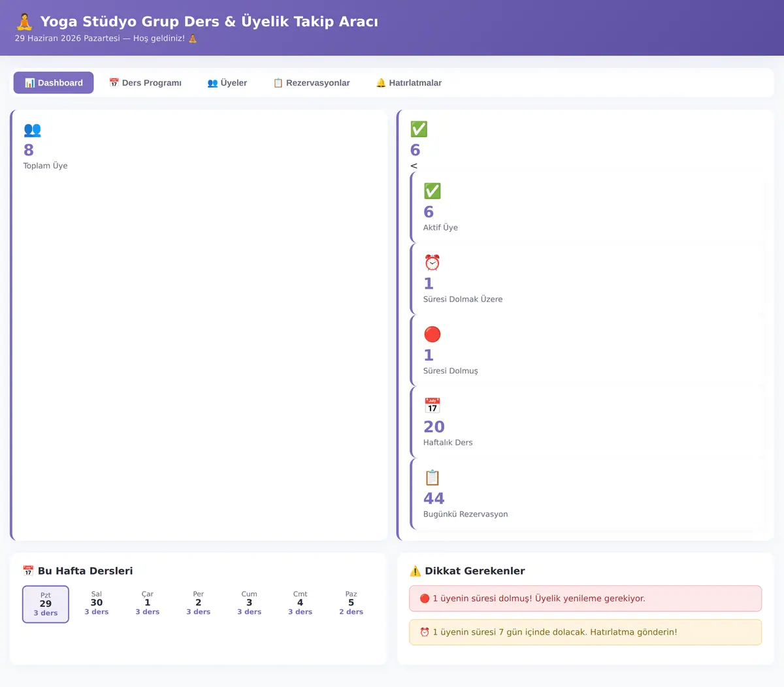Switch to the Ders Programı tab

tap(145, 83)
